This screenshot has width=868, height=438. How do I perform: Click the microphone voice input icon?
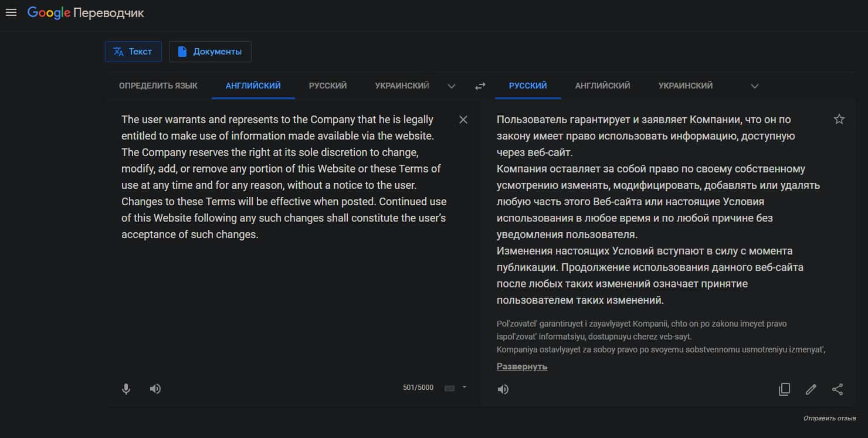(x=126, y=389)
